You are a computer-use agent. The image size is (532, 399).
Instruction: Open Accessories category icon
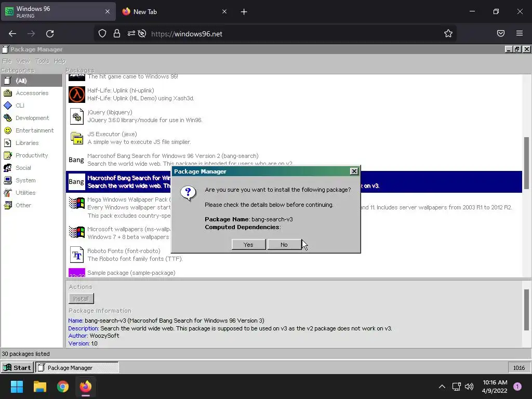coord(7,93)
